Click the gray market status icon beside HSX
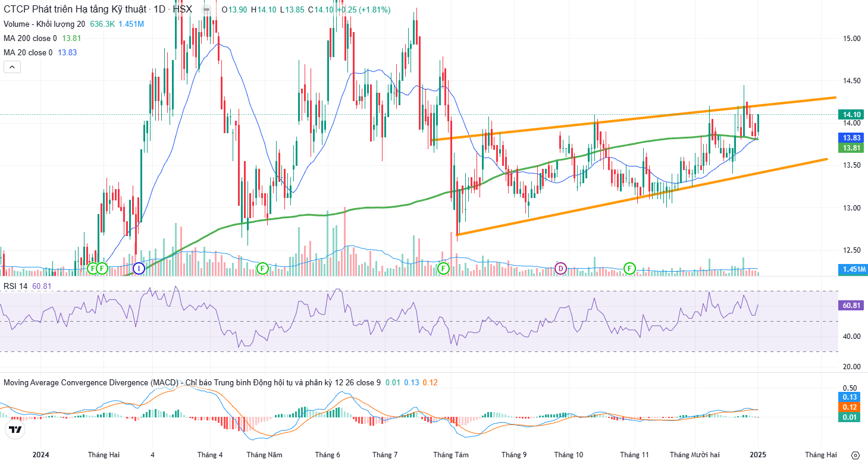This screenshot has width=868, height=462. (x=206, y=10)
